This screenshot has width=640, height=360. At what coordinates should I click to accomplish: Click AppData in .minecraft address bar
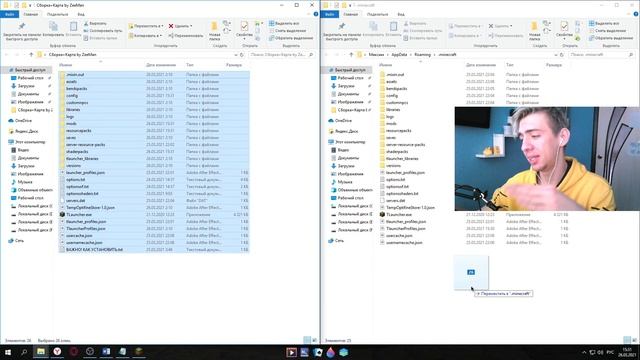coord(399,54)
